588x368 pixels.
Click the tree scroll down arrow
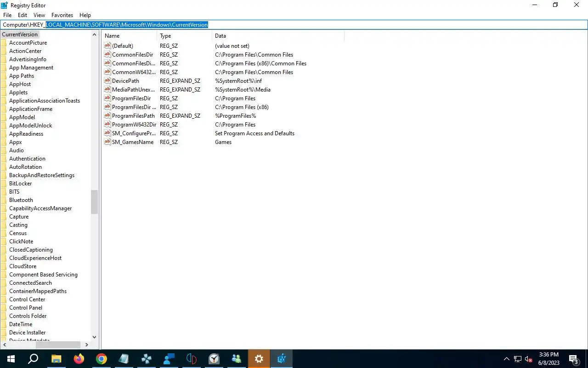95,337
